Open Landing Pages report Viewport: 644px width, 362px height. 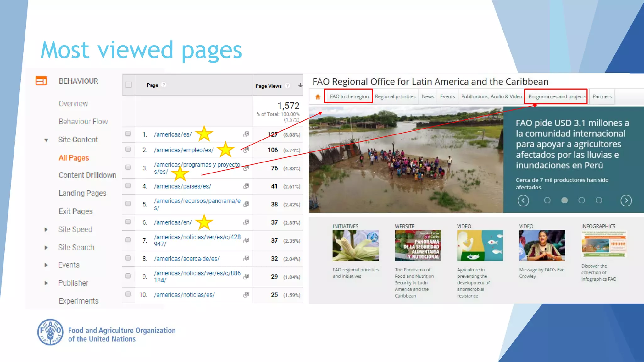click(x=82, y=193)
